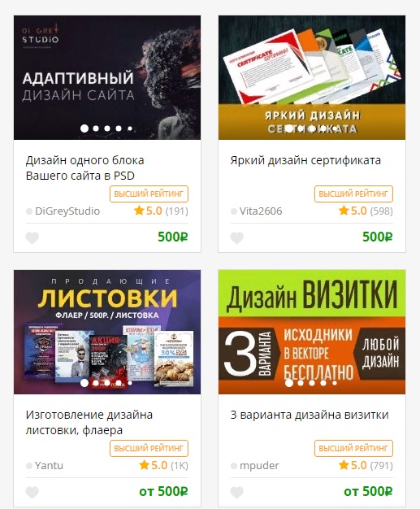Open 'Дизайн одного блока Вашего сайта в PSD'
This screenshot has width=420, height=509.
click(85, 167)
